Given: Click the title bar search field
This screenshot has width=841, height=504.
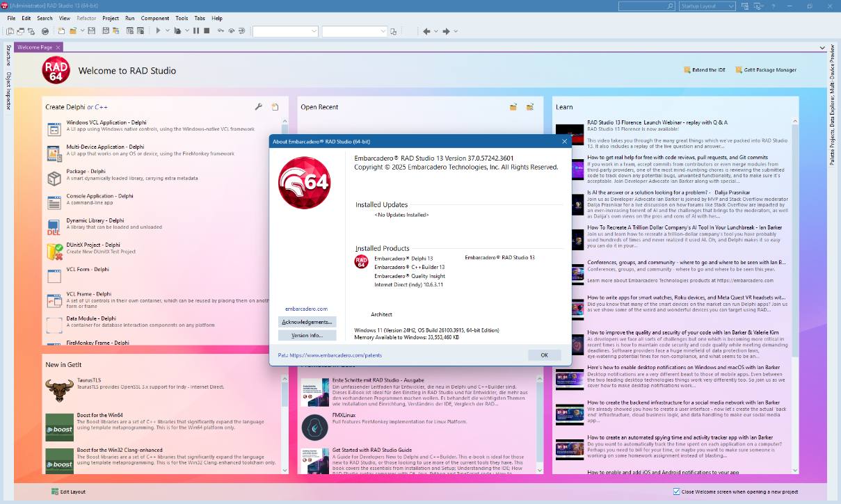Looking at the screenshot, I should click(647, 6).
